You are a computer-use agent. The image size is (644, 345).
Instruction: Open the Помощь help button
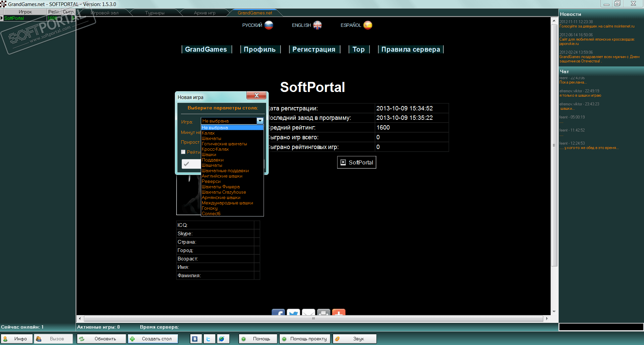click(x=258, y=339)
